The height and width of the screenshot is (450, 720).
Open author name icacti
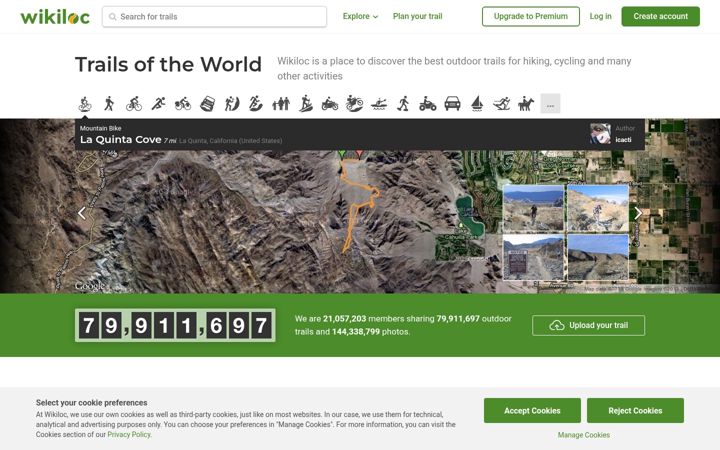click(623, 140)
